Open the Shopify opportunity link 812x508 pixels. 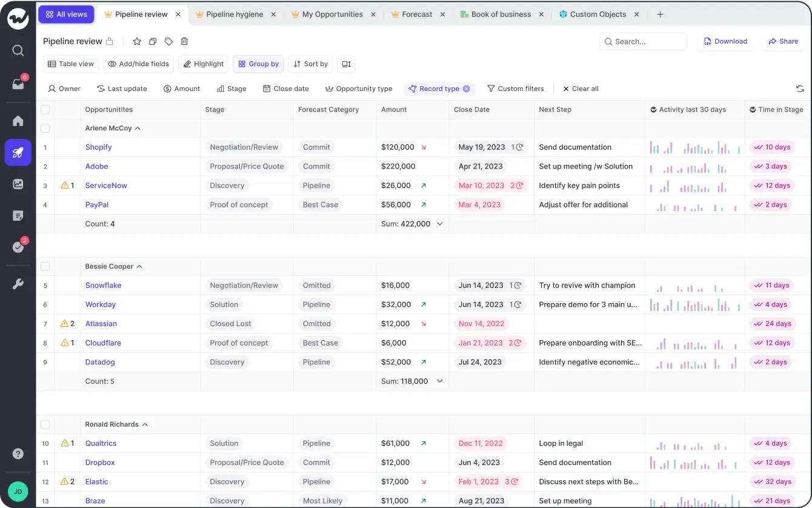pyautogui.click(x=99, y=147)
